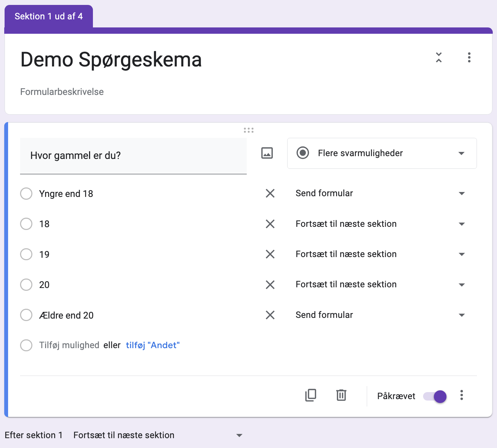This screenshot has width=497, height=448.
Task: Open the "Flere svarmuligheder" question type dropdown
Action: point(382,153)
